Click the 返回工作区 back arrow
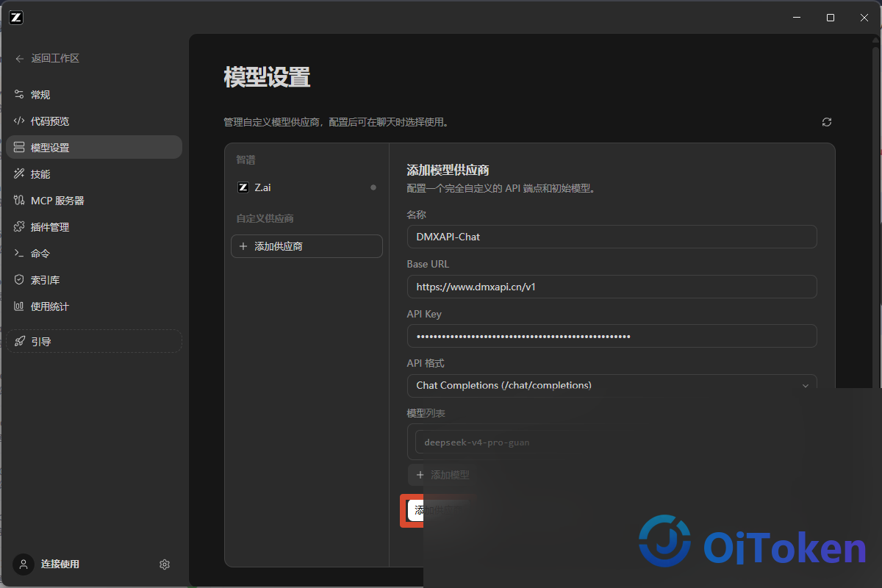 tap(20, 59)
